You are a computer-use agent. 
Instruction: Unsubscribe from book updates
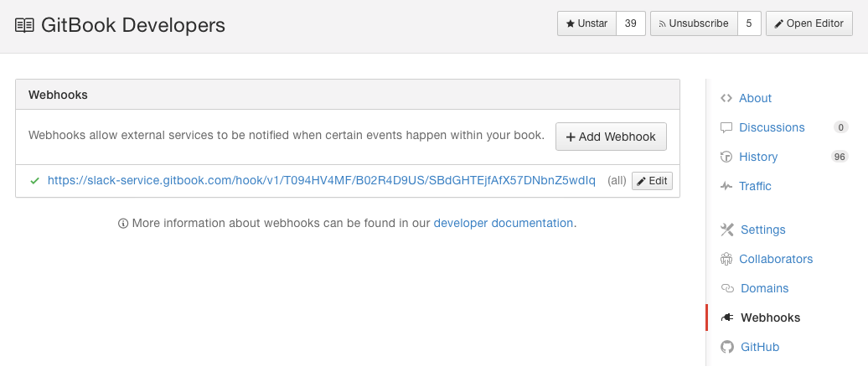coord(694,23)
